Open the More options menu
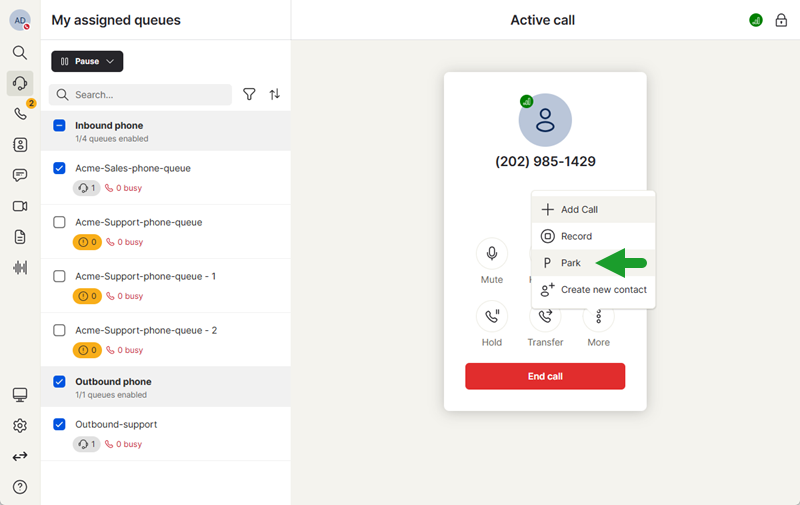Viewport: 800px width, 505px height. tap(599, 317)
